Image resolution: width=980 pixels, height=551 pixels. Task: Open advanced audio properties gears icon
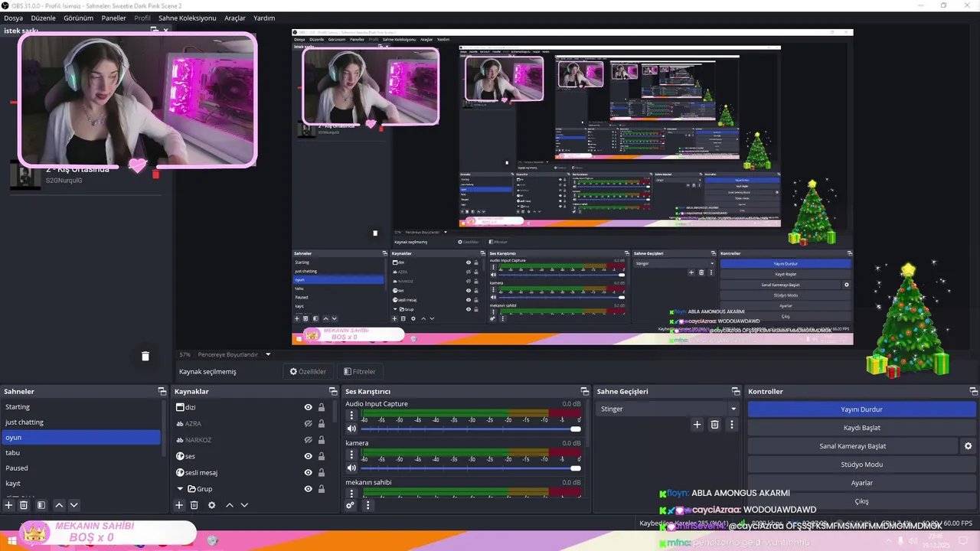pos(351,505)
